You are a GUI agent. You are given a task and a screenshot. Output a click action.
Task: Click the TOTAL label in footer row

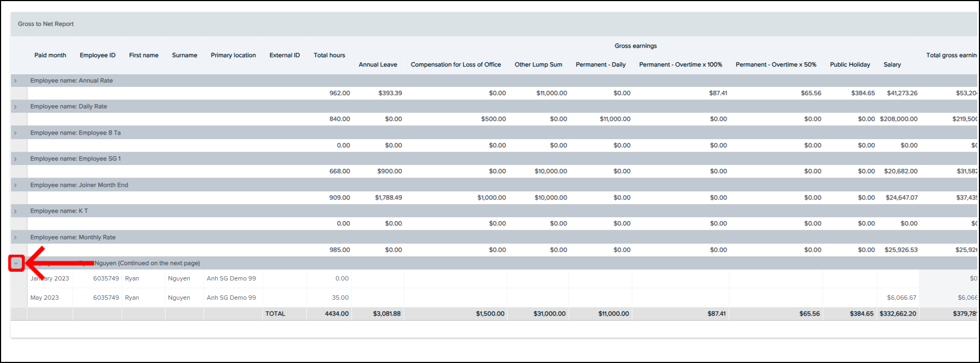275,313
